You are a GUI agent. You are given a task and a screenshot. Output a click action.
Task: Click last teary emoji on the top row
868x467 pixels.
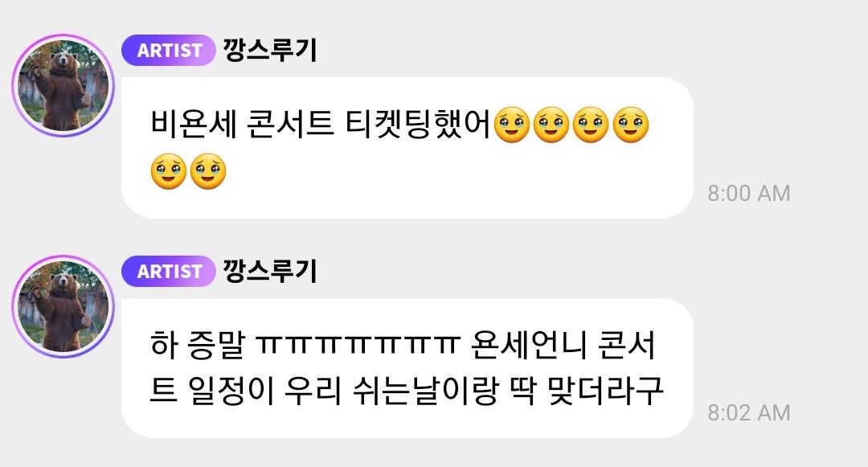pos(631,125)
